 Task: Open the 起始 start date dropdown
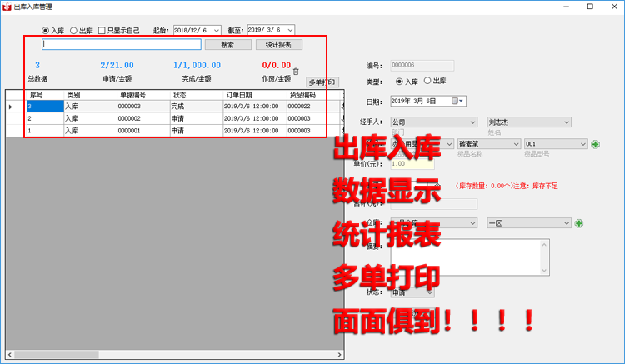pos(217,30)
